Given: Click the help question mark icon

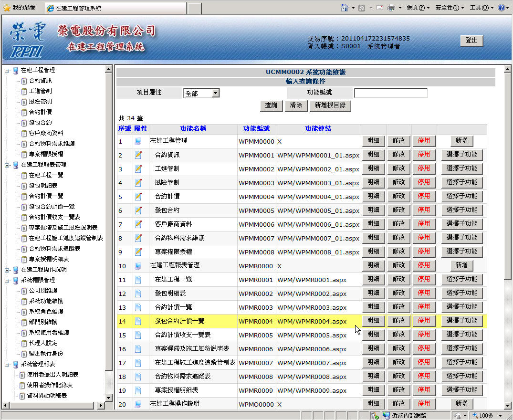Looking at the screenshot, I should tap(502, 8).
